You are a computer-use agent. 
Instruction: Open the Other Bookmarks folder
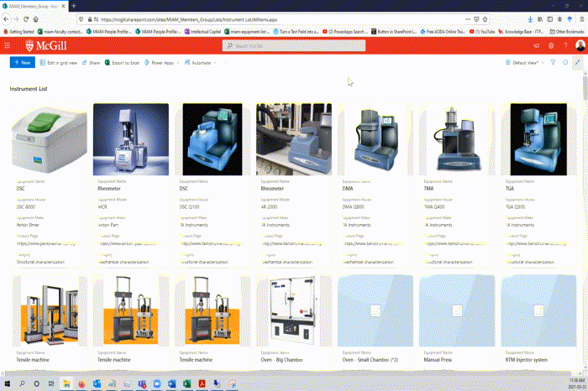pyautogui.click(x=567, y=32)
